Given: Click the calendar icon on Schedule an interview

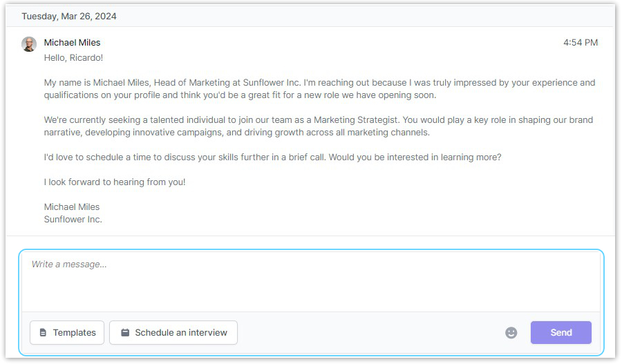Looking at the screenshot, I should pyautogui.click(x=125, y=333).
